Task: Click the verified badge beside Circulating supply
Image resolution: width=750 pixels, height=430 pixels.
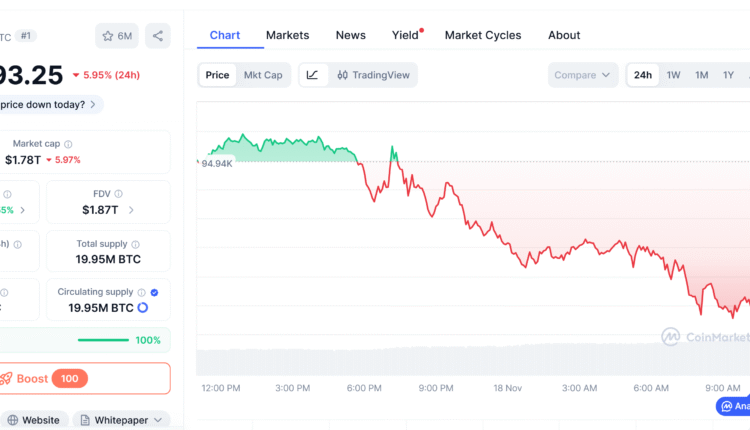Action: [153, 292]
